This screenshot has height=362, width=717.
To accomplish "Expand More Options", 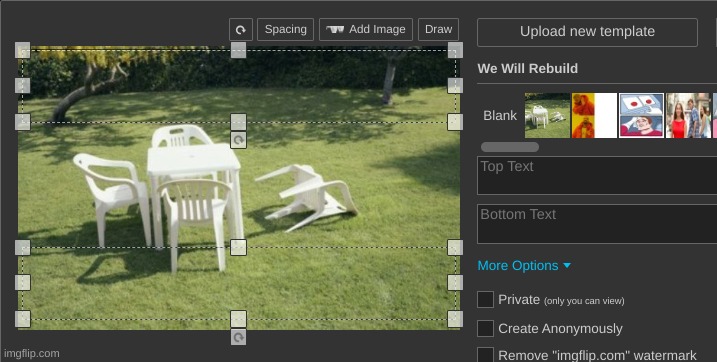I will (524, 266).
